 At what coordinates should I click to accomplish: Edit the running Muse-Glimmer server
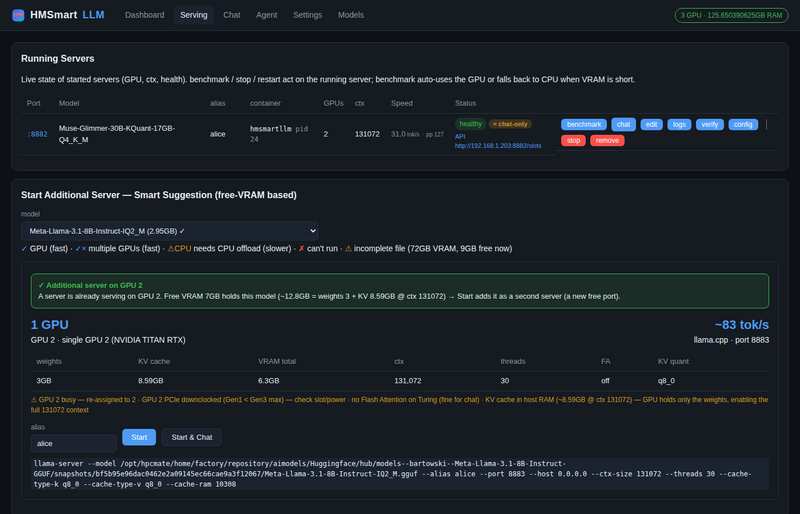651,124
